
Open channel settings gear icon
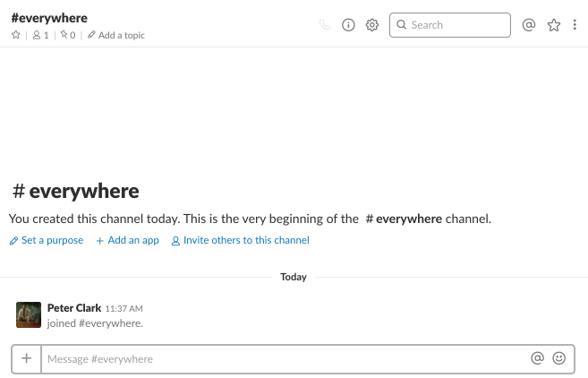tap(372, 25)
